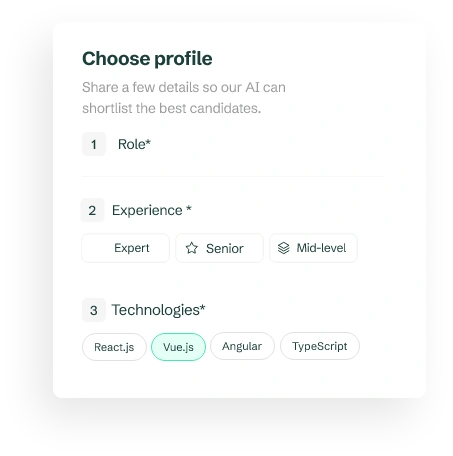Add the TypeScript technology chip
The width and height of the screenshot is (453, 456).
coord(320,346)
